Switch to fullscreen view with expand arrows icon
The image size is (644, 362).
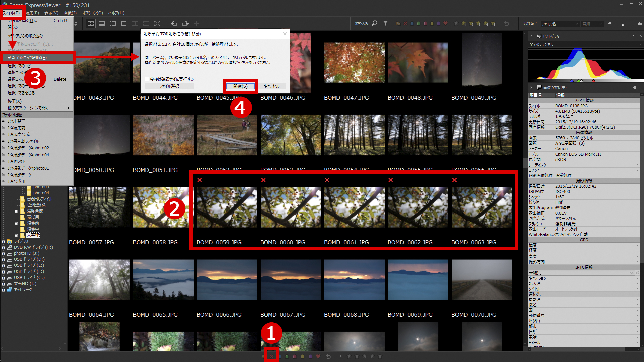[157, 23]
